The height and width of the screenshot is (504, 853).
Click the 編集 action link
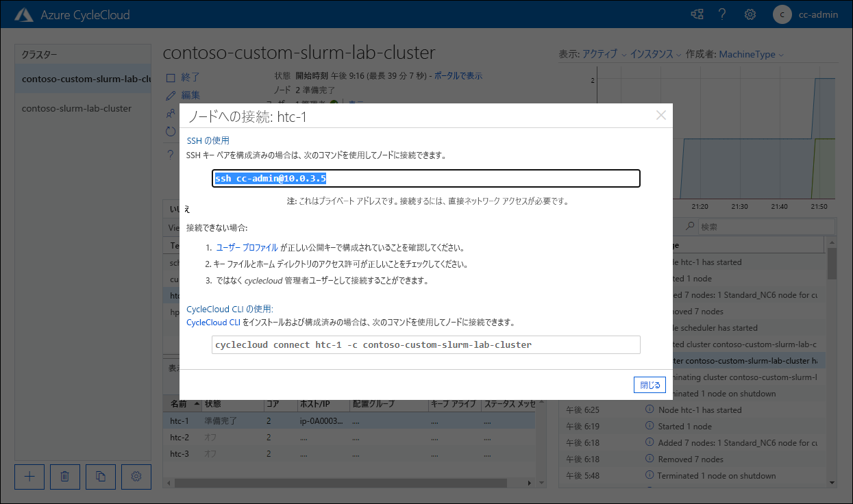[x=190, y=95]
